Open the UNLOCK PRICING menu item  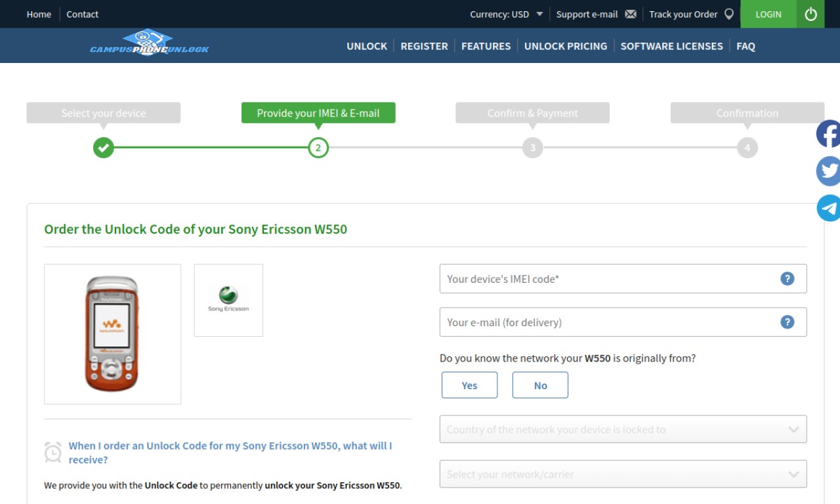point(566,46)
